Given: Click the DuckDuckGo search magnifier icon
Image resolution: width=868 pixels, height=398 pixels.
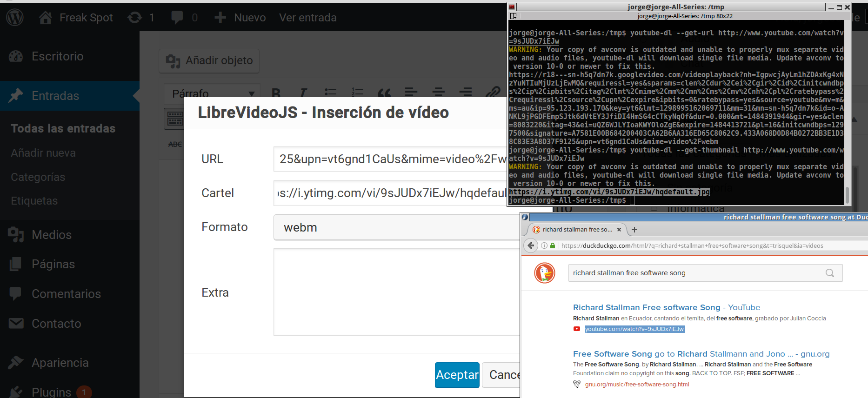Looking at the screenshot, I should pyautogui.click(x=829, y=273).
